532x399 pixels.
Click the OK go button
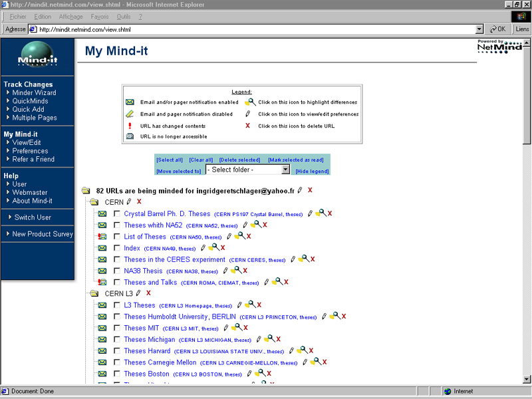coord(497,29)
